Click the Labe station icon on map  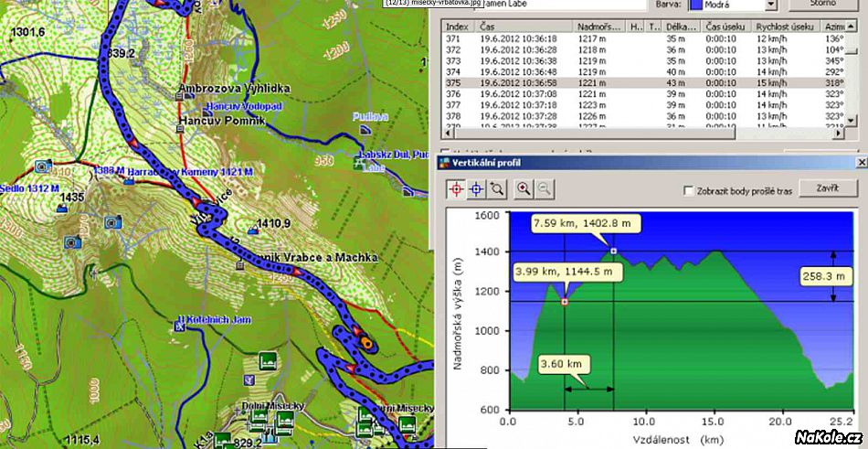[359, 163]
